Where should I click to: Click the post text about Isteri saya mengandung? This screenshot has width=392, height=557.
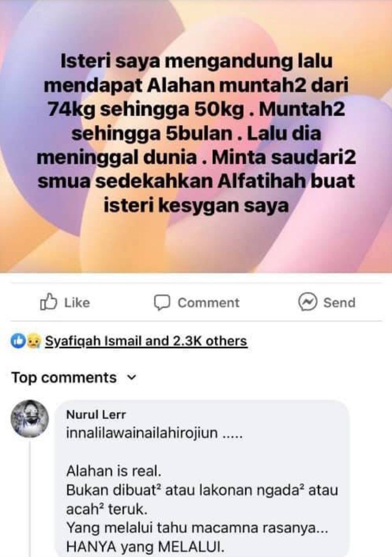[x=196, y=133]
